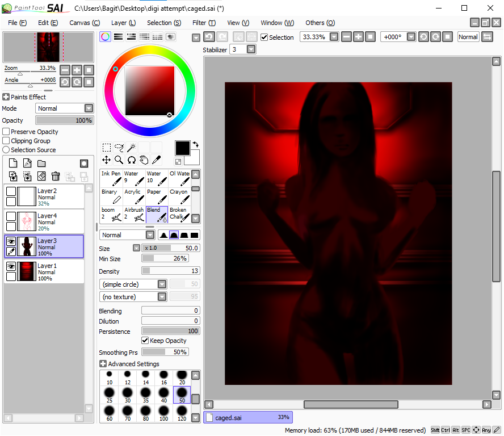Select the Hand tool
The width and height of the screenshot is (504, 436).
click(144, 160)
